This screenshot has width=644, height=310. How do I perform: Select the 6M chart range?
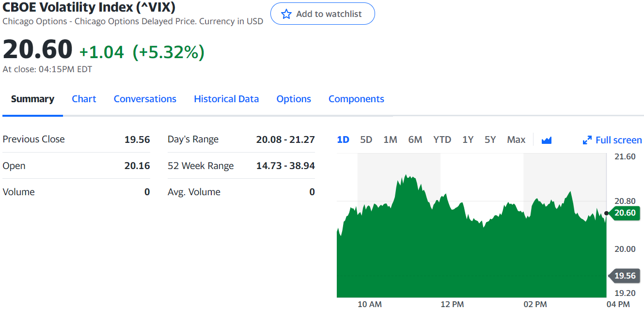coord(415,139)
